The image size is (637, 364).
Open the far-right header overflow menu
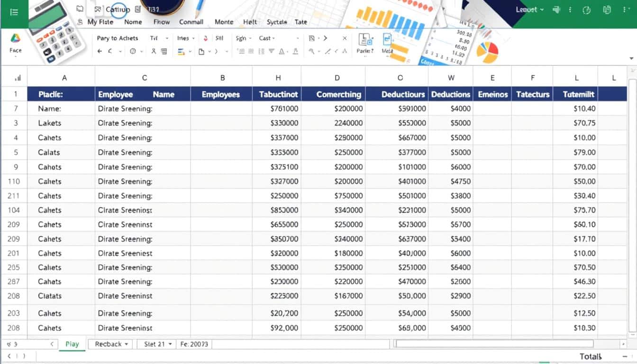(626, 9)
